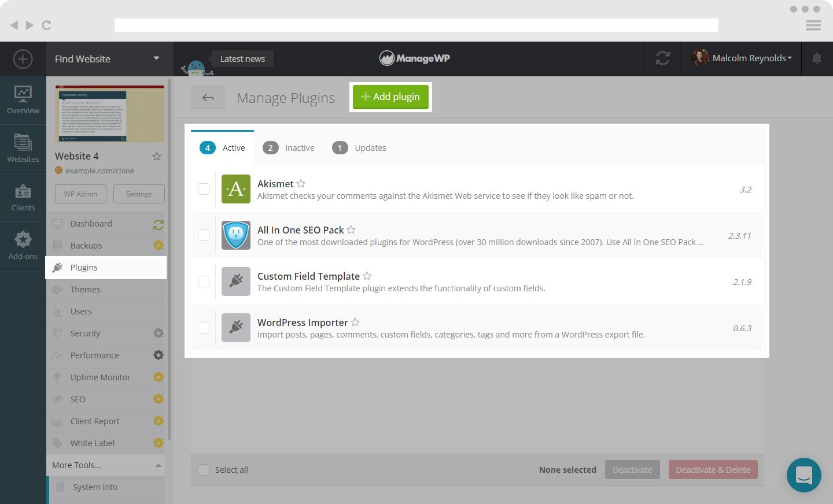Click into the browser address bar
The width and height of the screenshot is (833, 504).
click(417, 25)
